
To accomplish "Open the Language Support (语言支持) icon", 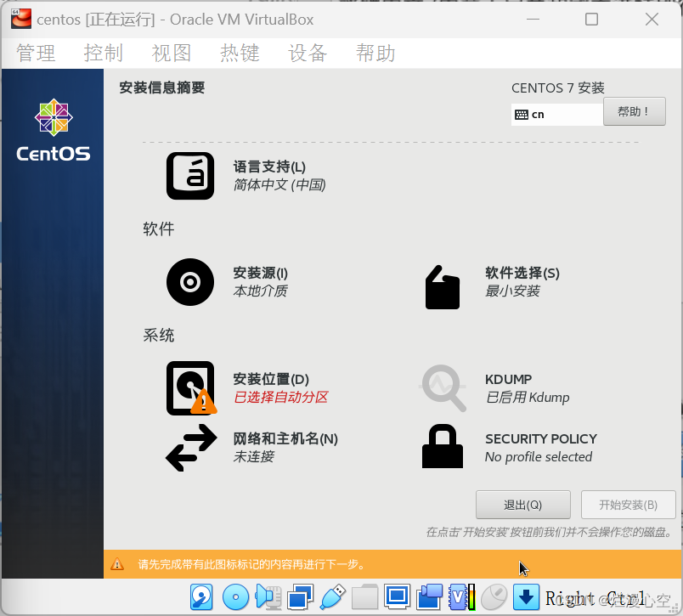I will (190, 176).
